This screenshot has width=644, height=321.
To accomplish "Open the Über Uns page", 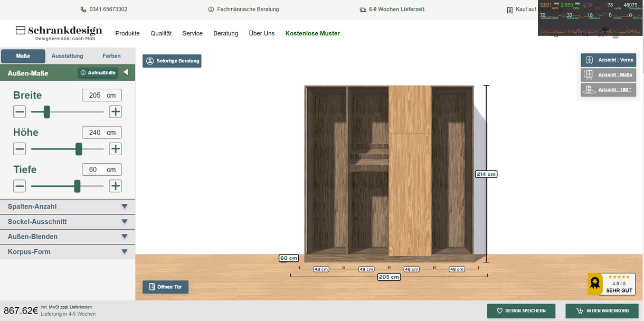I will [x=262, y=33].
